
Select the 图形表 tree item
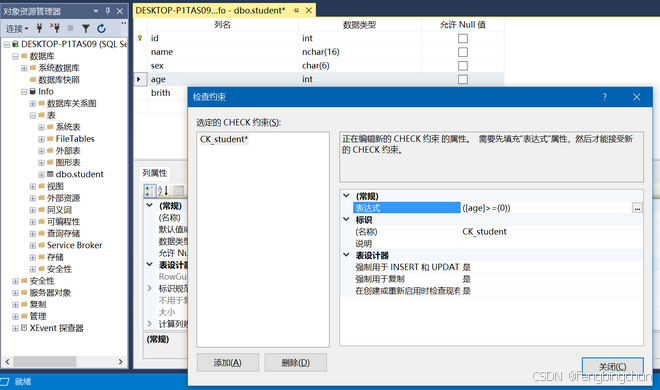tap(68, 162)
